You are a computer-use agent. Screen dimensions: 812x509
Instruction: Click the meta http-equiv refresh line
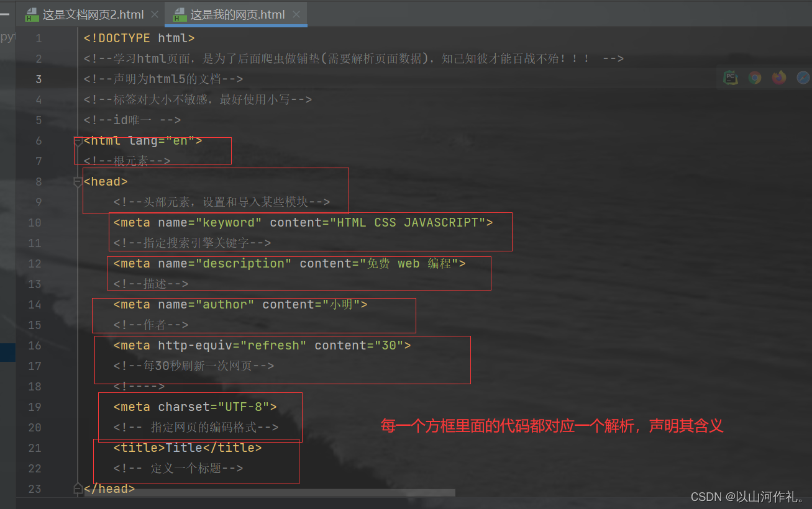click(x=262, y=346)
